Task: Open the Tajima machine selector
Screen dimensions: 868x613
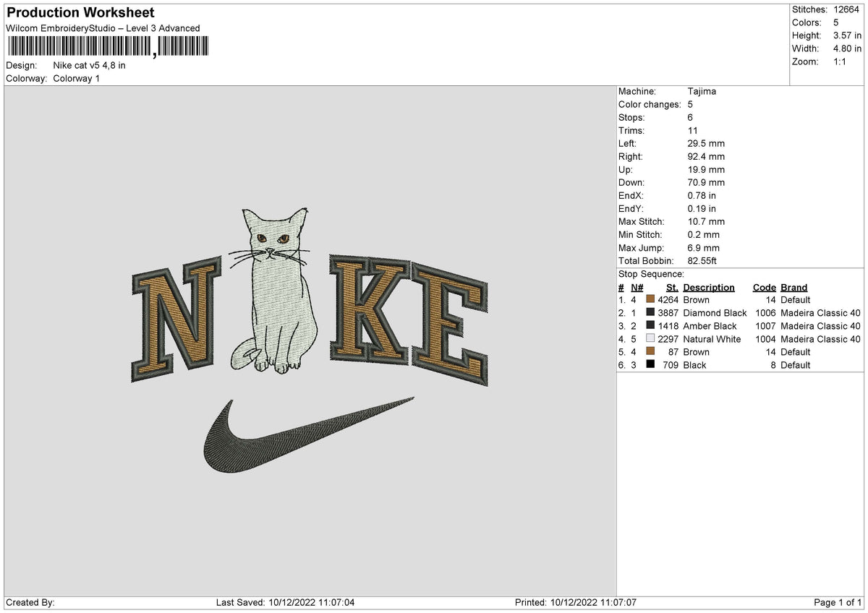Action: (x=702, y=91)
